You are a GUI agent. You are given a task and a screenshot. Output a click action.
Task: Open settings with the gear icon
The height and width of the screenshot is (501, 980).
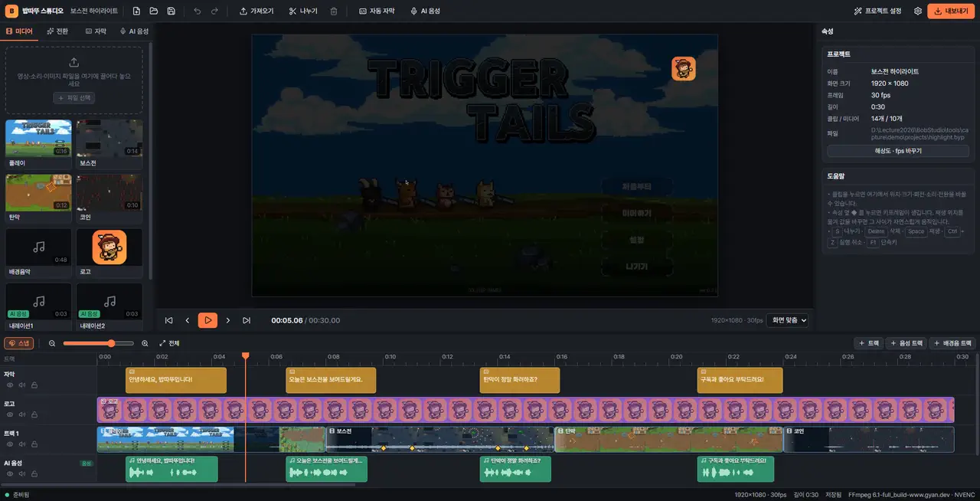coord(918,11)
